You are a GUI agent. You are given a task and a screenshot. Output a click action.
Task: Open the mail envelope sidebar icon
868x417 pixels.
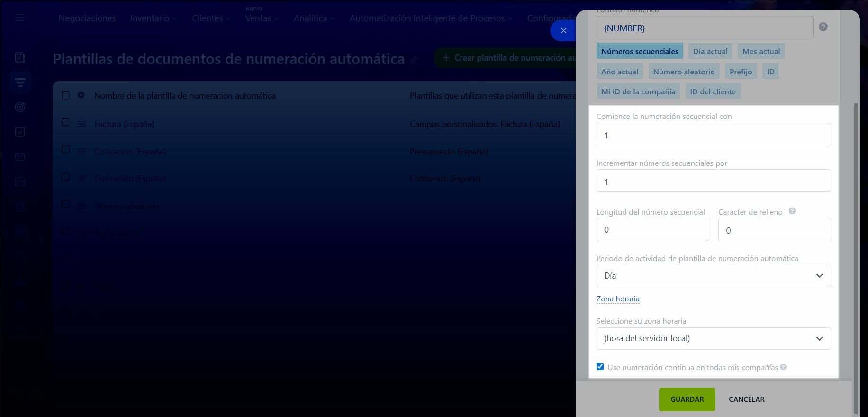point(20,157)
